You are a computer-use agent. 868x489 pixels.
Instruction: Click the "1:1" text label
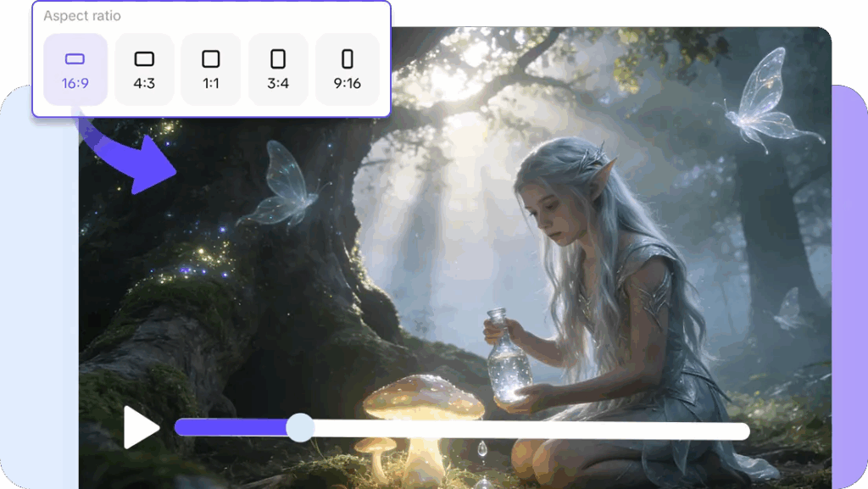(x=211, y=84)
